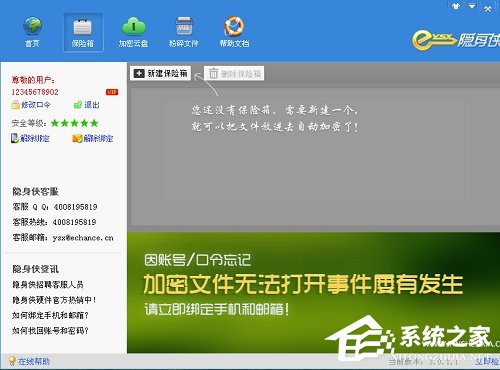The width and height of the screenshot is (500, 370).
Task: Click the 隐身侠资讯 heading
Action: pyautogui.click(x=35, y=269)
